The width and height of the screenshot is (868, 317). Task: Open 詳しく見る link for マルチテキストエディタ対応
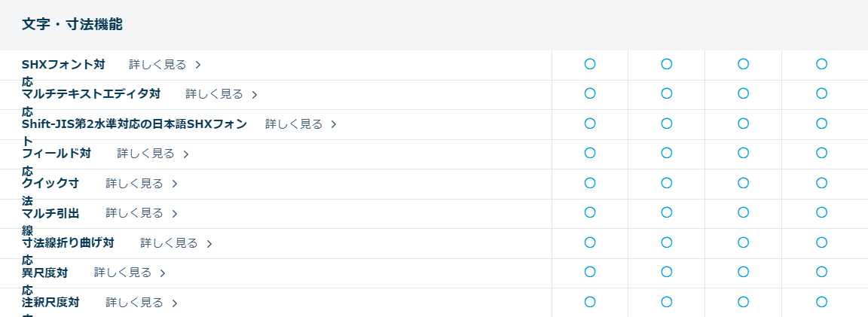(214, 94)
